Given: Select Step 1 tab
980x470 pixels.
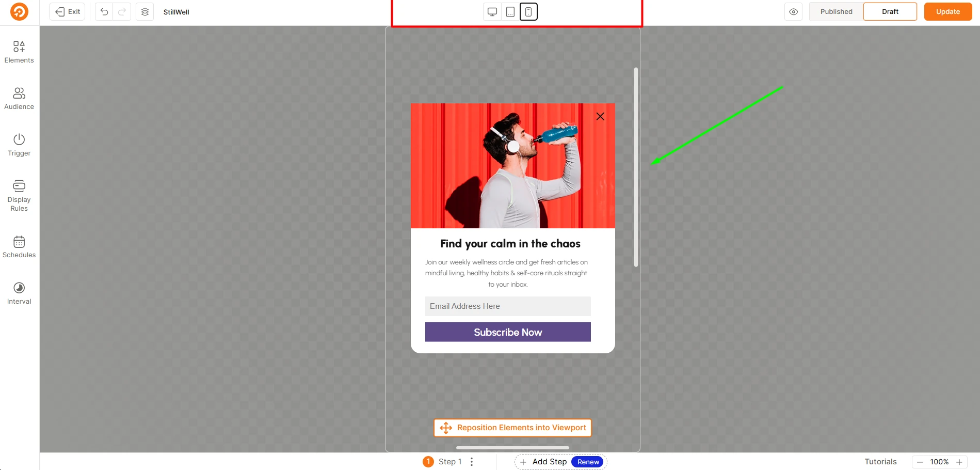Looking at the screenshot, I should pyautogui.click(x=442, y=462).
